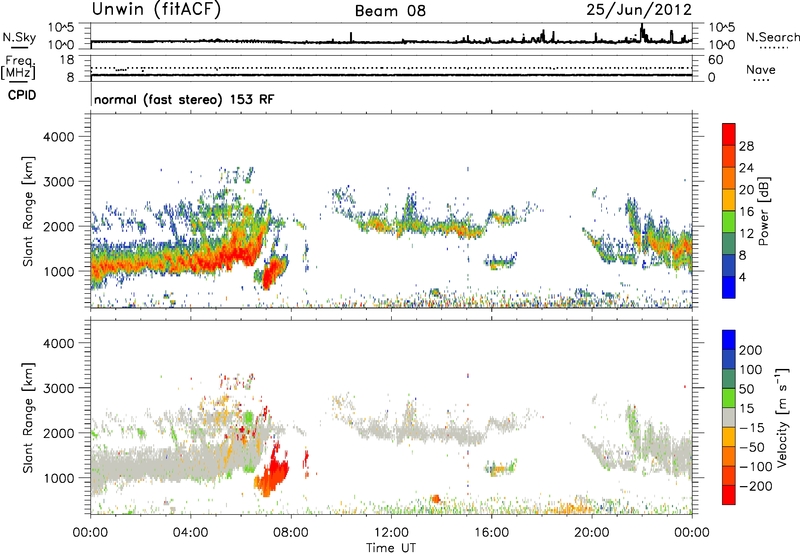Click the "Unwin (fitACF)" plot title

(156, 10)
